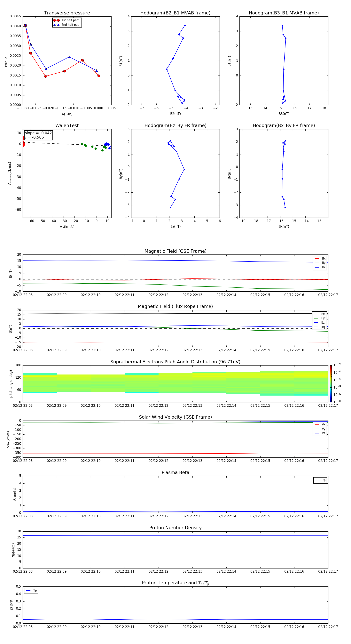
Task: Click the "|B|" Flux Rope legend entry
Action: [320, 327]
